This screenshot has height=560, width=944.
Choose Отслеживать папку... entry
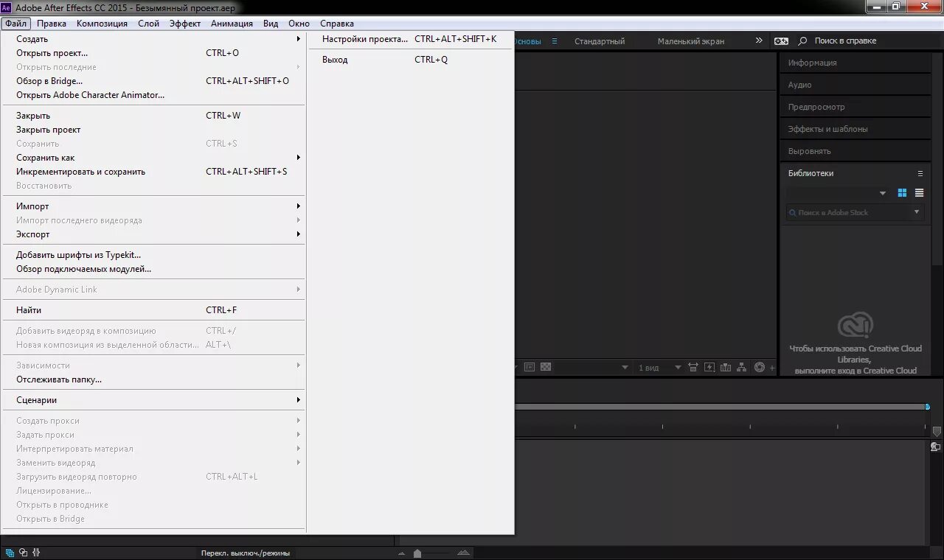point(154,379)
